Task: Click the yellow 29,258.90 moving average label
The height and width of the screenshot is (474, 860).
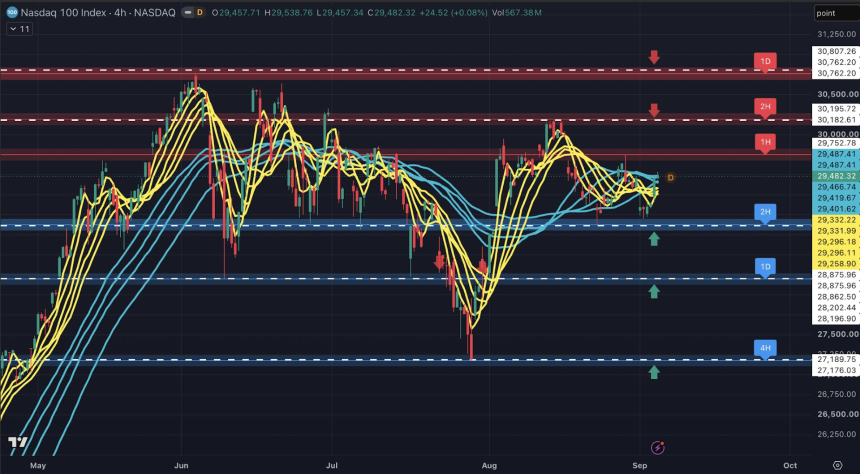Action: [x=835, y=263]
